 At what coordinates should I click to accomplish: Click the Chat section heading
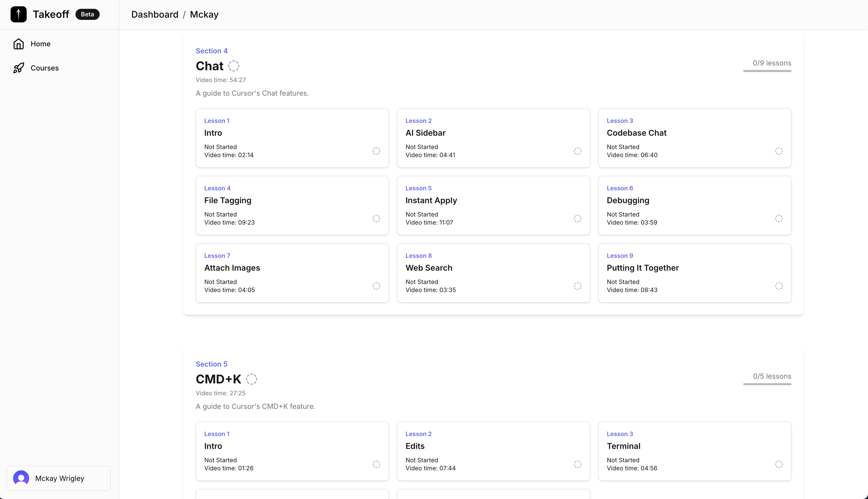point(210,66)
